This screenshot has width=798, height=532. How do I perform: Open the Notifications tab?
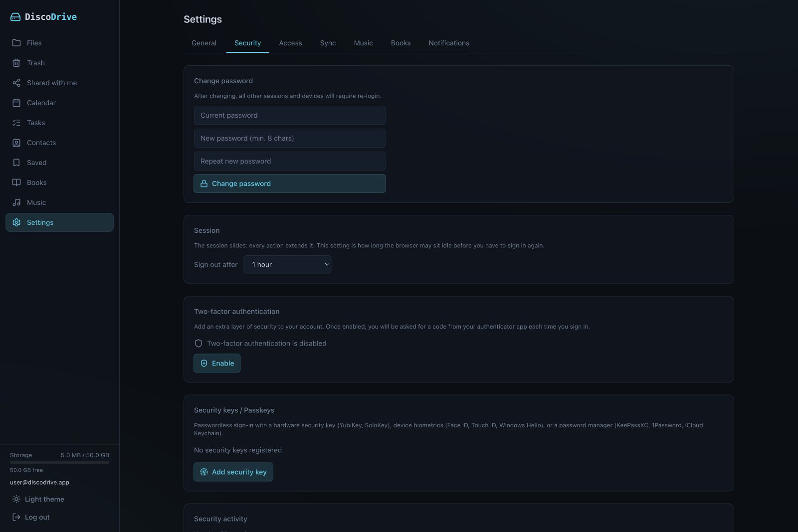click(x=449, y=43)
